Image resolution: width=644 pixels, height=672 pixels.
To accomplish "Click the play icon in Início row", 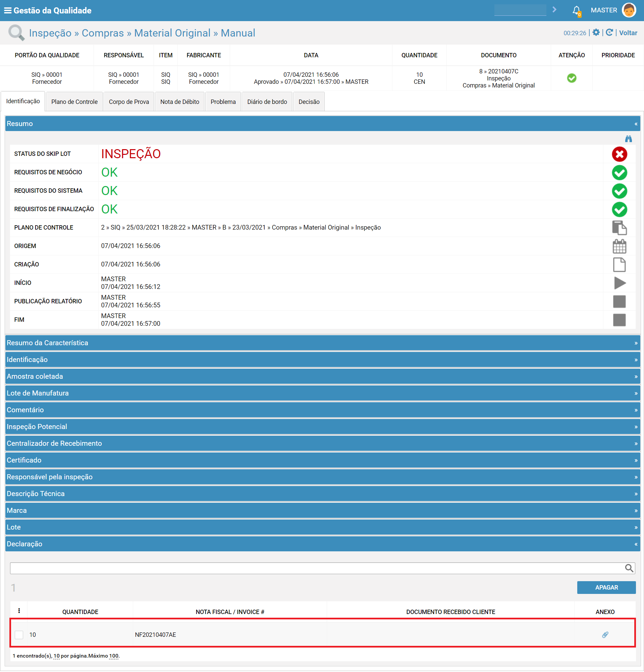I will (x=620, y=283).
